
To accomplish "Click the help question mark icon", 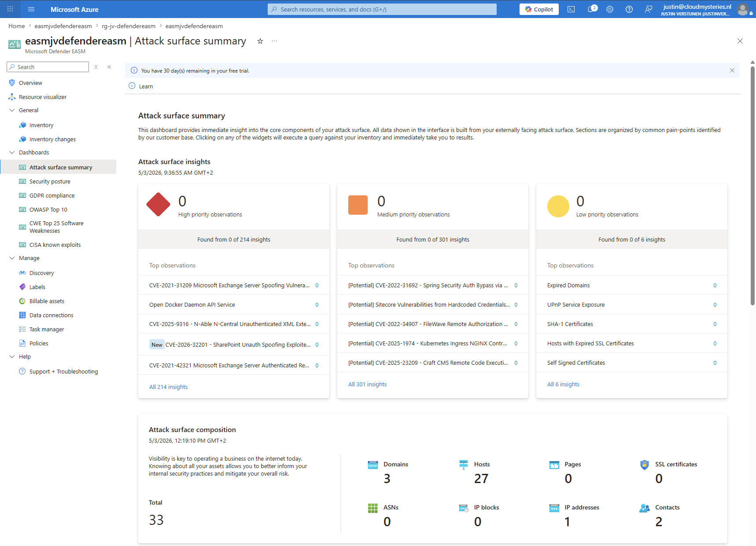I will [x=629, y=9].
